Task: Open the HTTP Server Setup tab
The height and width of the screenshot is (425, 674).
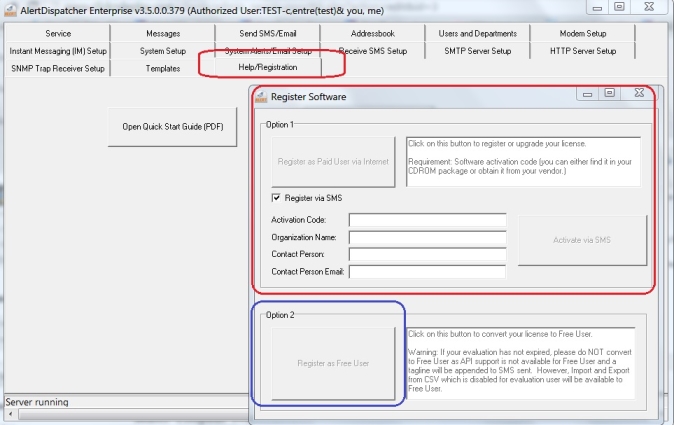Action: (x=582, y=51)
